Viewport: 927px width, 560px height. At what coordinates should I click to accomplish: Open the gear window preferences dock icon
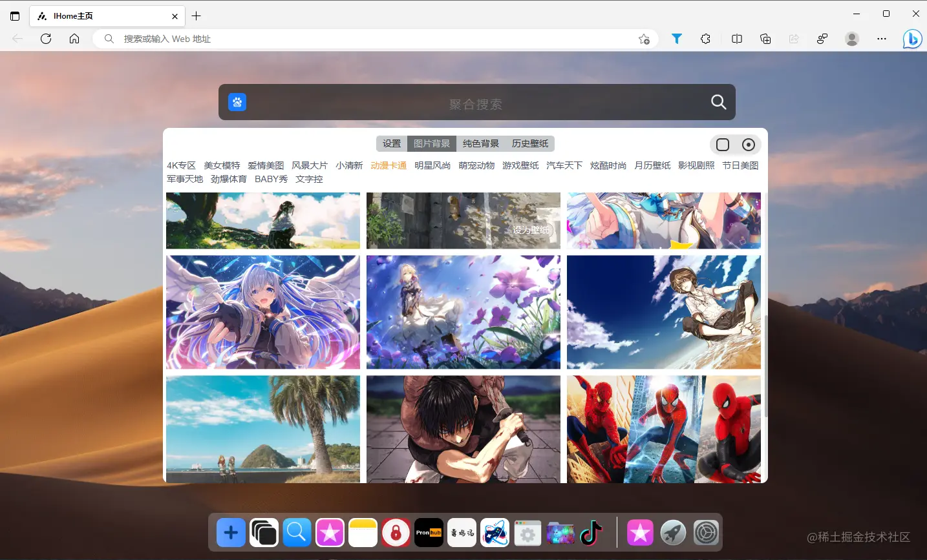click(x=527, y=533)
